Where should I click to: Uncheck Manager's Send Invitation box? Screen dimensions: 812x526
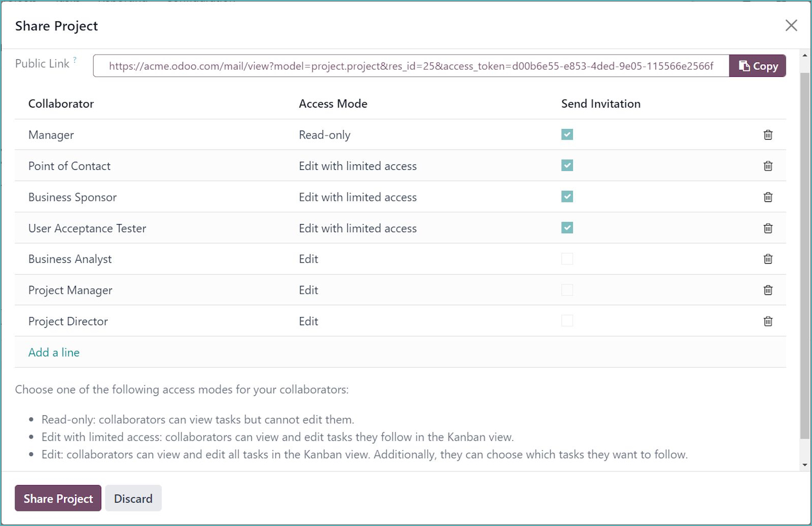click(567, 134)
